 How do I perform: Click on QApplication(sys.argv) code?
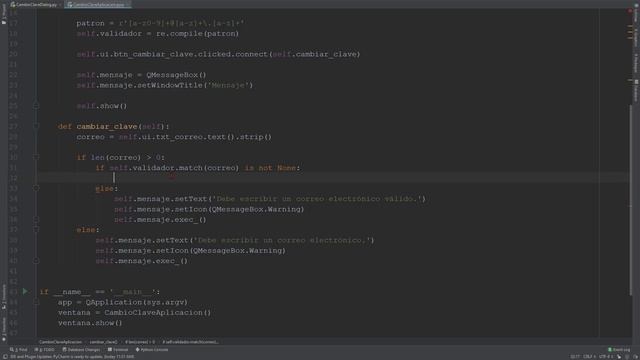click(x=136, y=302)
